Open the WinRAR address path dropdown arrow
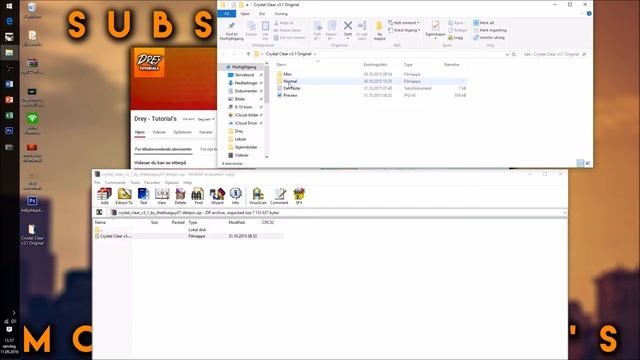The width and height of the screenshot is (640, 360). (564, 213)
